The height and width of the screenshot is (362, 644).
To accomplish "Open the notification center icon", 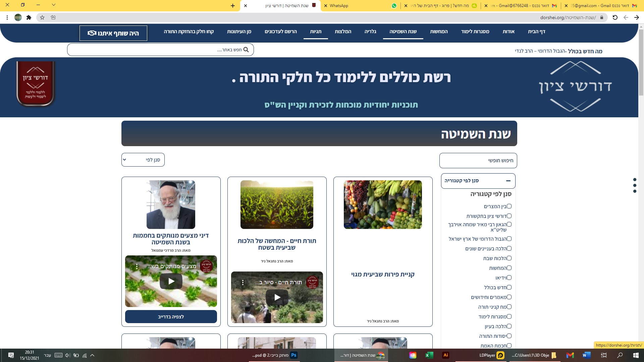I will click(x=11, y=355).
